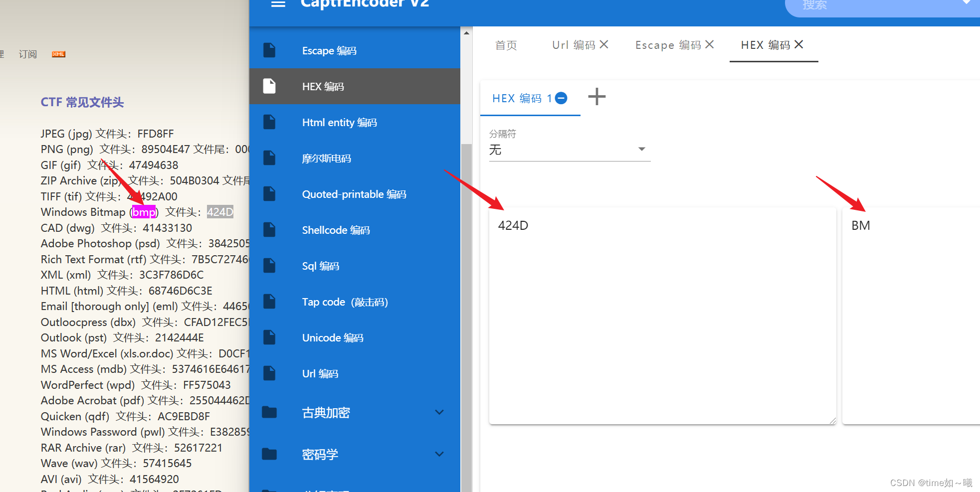Open Sql 编码 in the sidebar
980x492 pixels.
(355, 266)
